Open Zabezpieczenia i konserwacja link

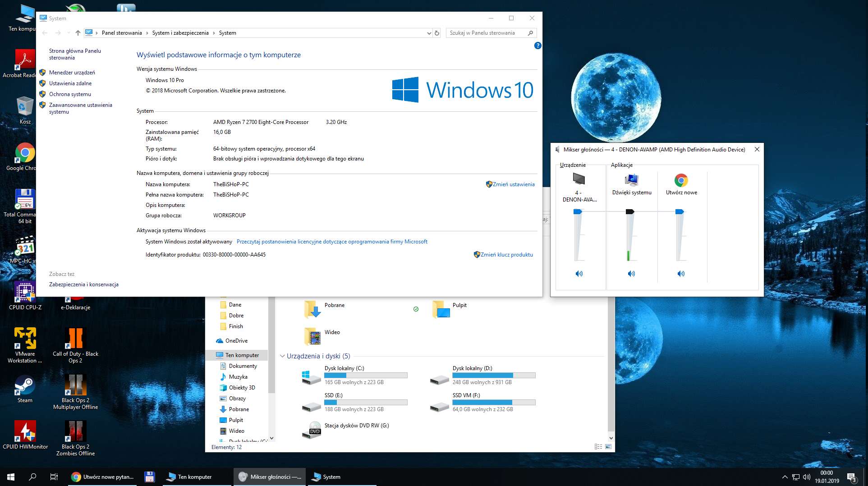pyautogui.click(x=84, y=284)
